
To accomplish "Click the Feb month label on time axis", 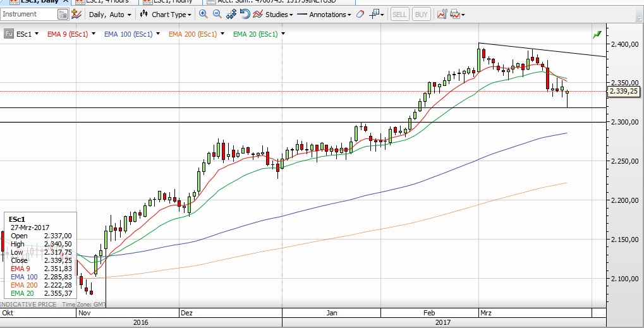I will 429,313.
